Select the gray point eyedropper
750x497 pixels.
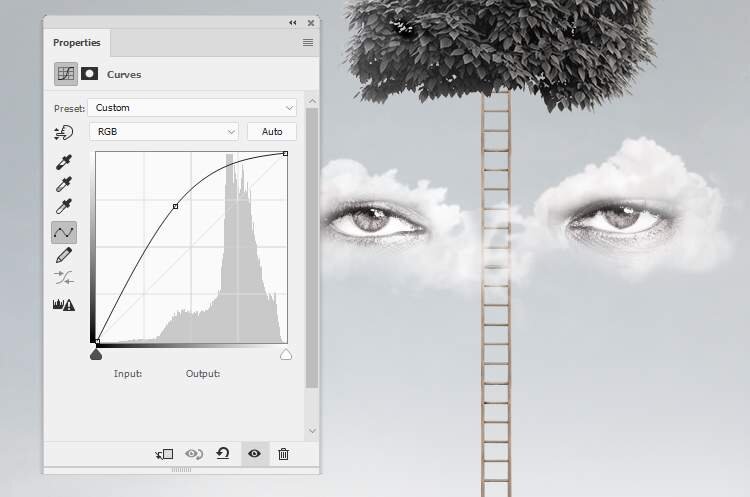click(64, 184)
